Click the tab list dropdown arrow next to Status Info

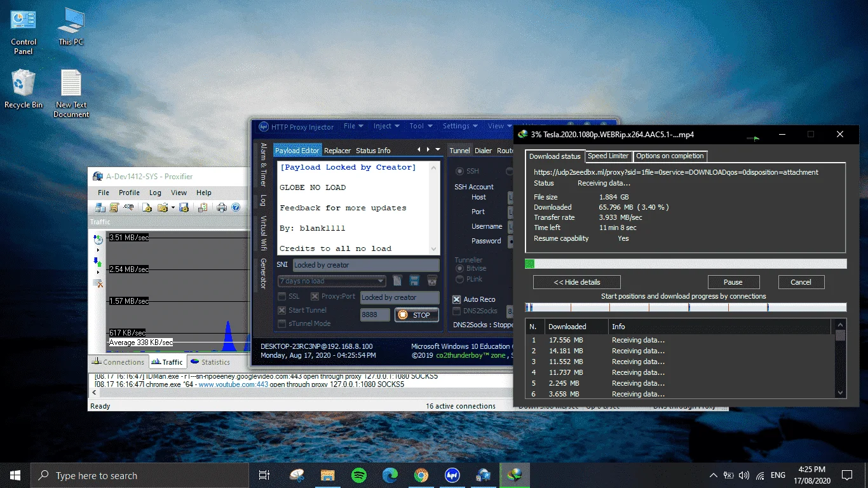click(438, 149)
